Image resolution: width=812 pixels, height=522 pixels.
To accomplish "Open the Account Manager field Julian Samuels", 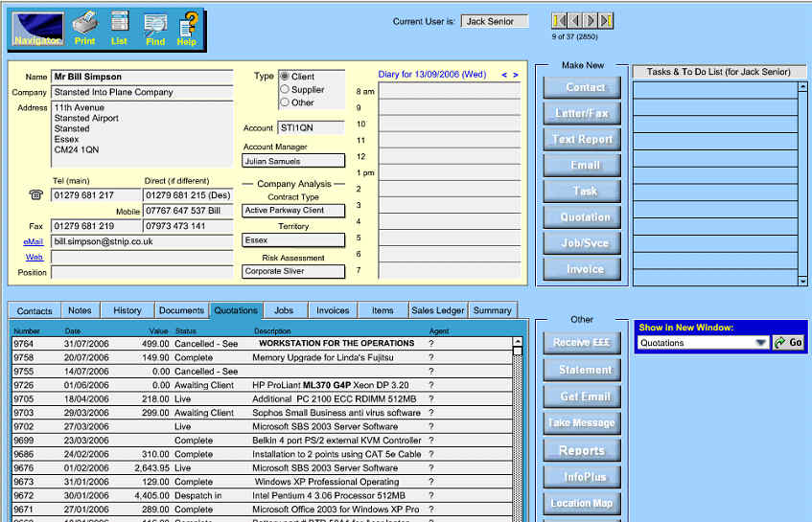I will pos(293,161).
